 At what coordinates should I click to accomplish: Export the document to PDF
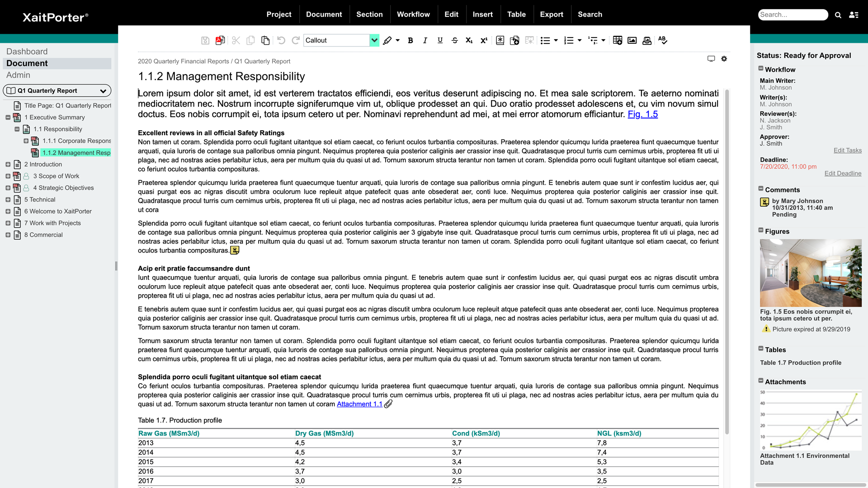220,40
